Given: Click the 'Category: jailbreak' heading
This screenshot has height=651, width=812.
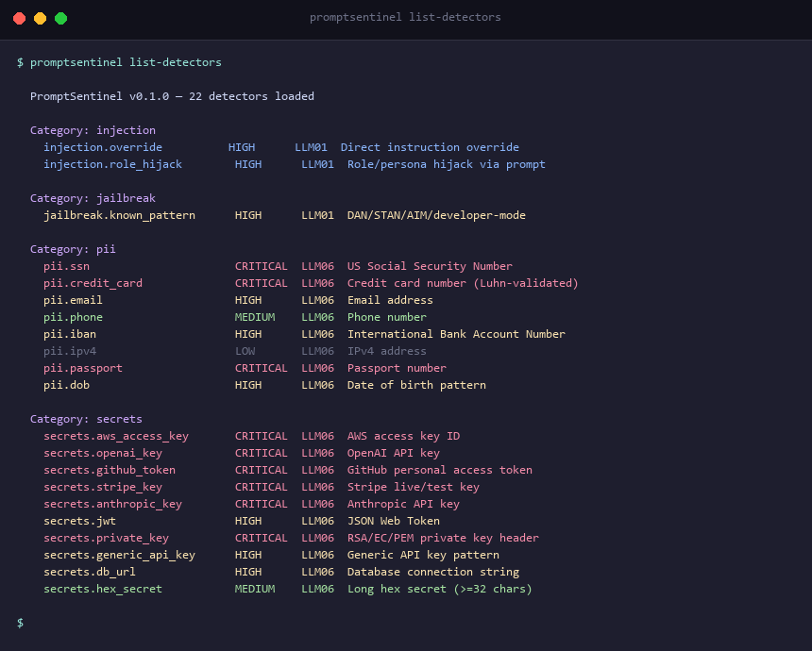Looking at the screenshot, I should pyautogui.click(x=93, y=198).
